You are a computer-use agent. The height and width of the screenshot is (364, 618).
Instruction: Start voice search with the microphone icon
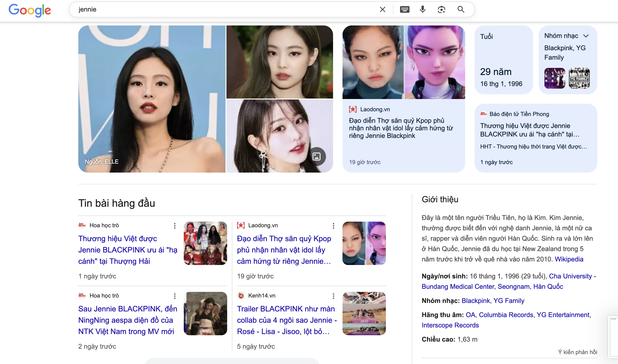pyautogui.click(x=422, y=10)
